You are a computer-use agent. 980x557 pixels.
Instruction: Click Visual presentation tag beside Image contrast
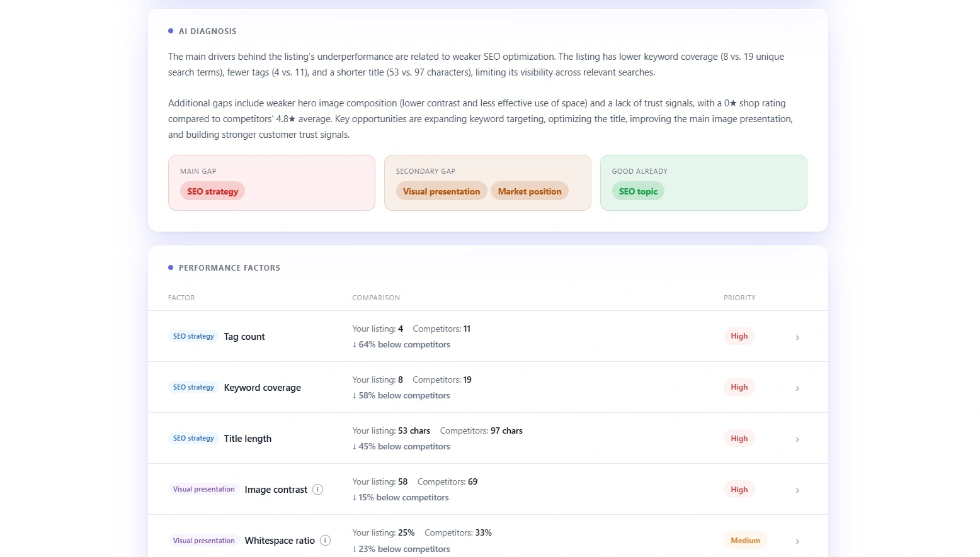[x=203, y=489]
